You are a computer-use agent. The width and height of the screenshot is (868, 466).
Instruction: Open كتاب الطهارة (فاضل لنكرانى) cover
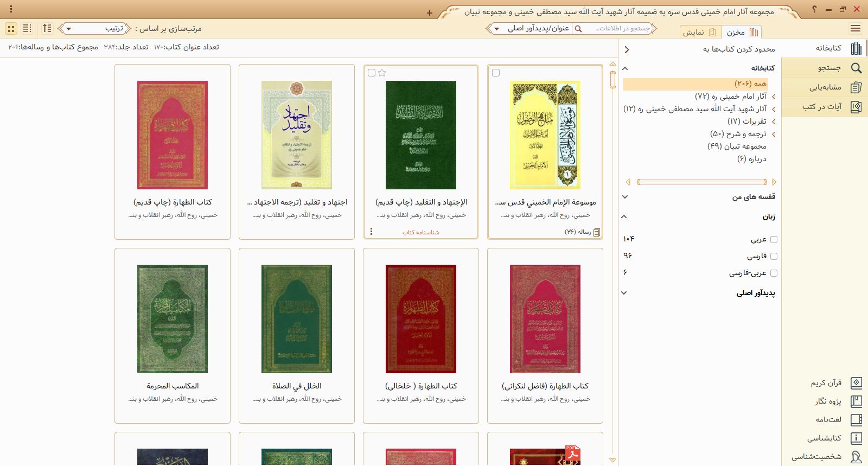point(545,319)
